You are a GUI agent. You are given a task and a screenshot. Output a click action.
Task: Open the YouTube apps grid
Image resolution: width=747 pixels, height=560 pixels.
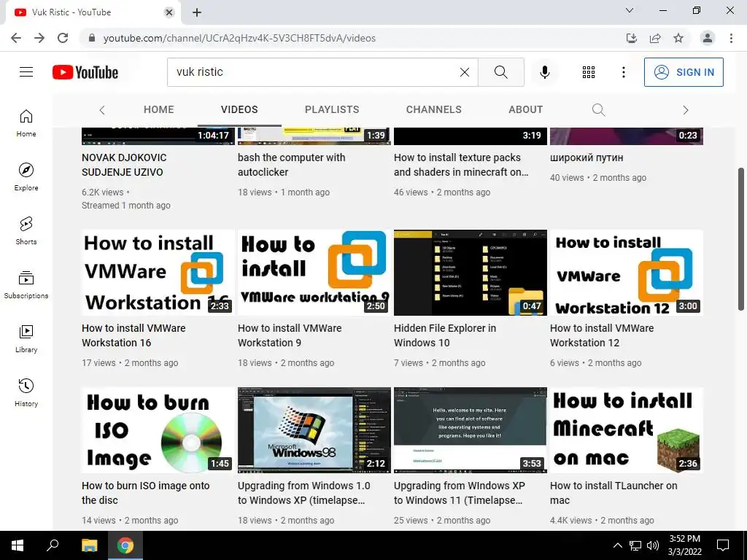coord(589,72)
